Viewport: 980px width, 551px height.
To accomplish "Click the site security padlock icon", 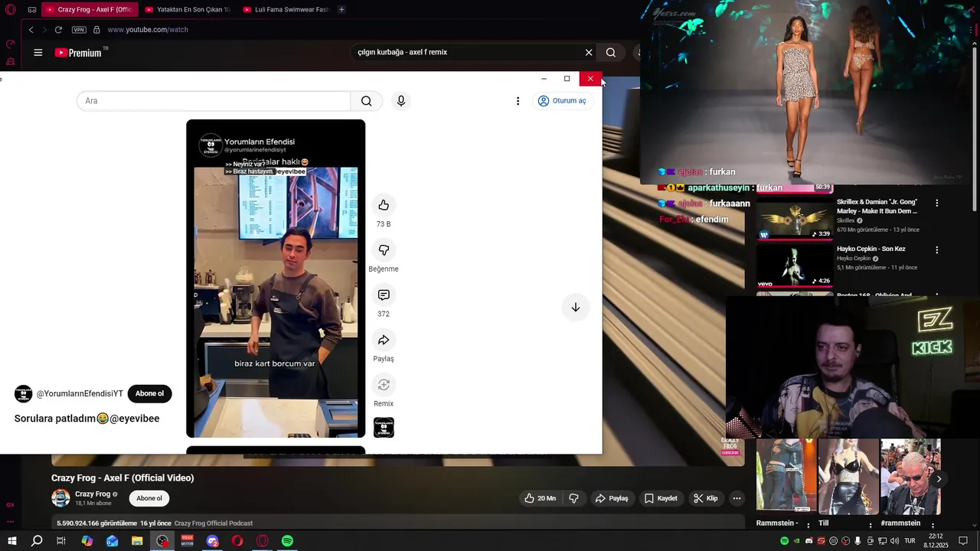I will (x=96, y=30).
